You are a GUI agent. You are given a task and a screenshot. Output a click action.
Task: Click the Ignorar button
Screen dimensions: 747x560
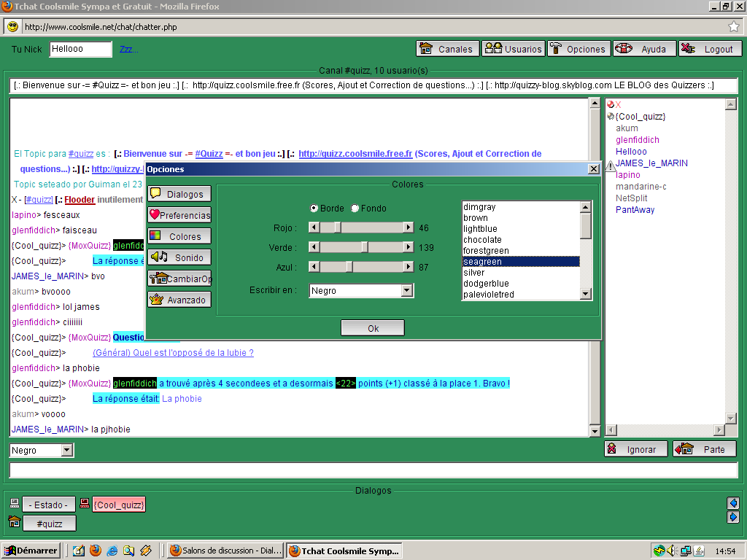pos(636,449)
